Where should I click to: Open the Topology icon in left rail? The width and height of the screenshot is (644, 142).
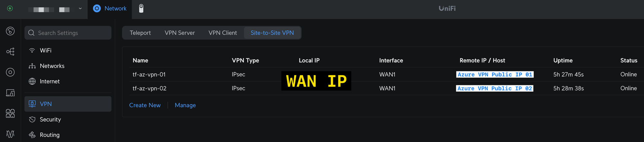pos(10,52)
